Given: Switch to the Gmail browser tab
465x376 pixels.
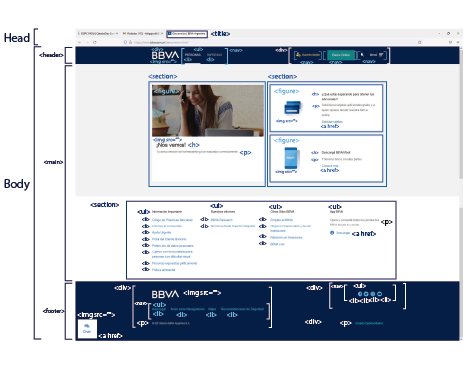Looking at the screenshot, I should click(x=142, y=34).
